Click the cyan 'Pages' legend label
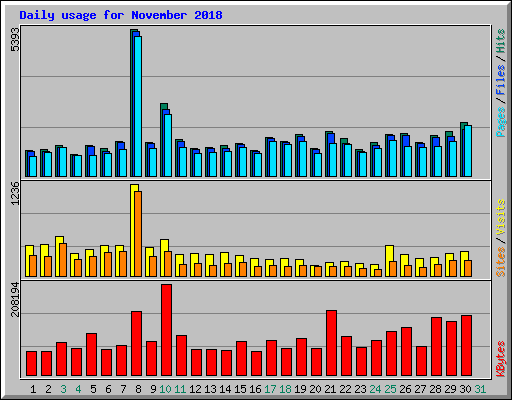 coord(501,122)
